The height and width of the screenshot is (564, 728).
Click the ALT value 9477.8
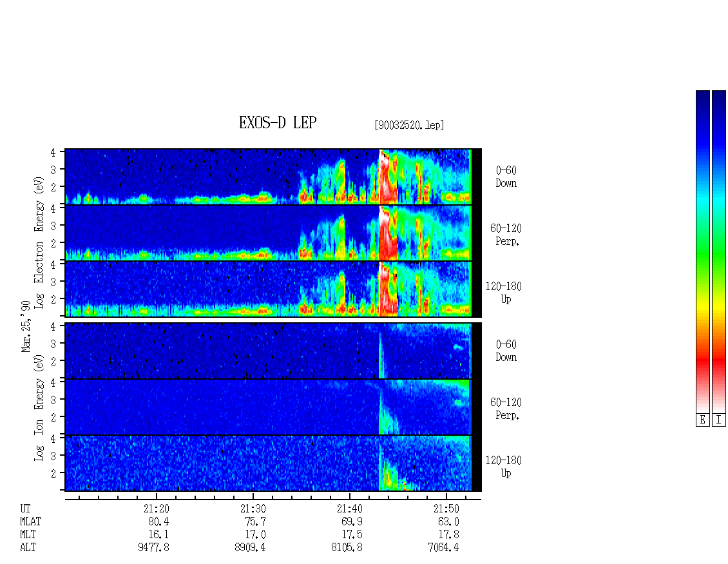(x=154, y=548)
